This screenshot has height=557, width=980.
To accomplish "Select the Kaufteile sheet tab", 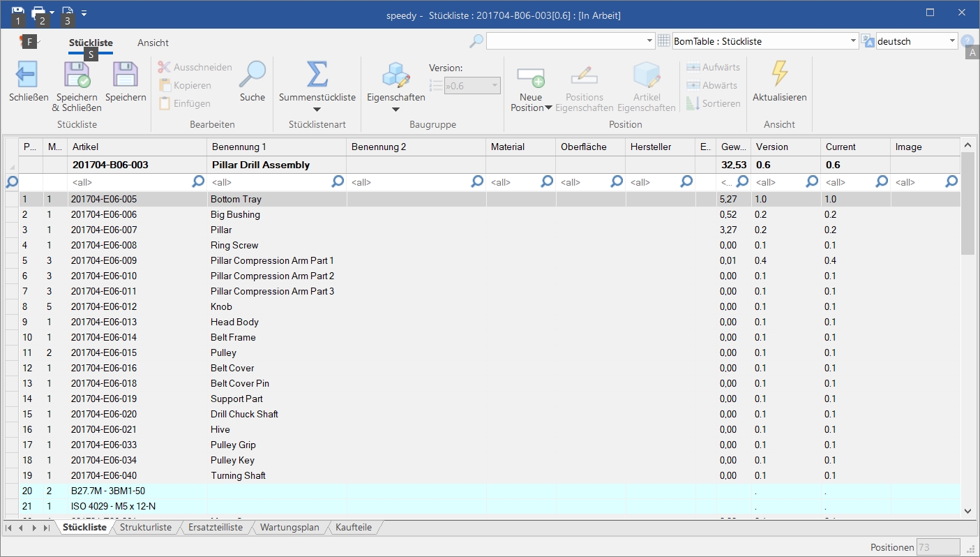I will click(355, 528).
